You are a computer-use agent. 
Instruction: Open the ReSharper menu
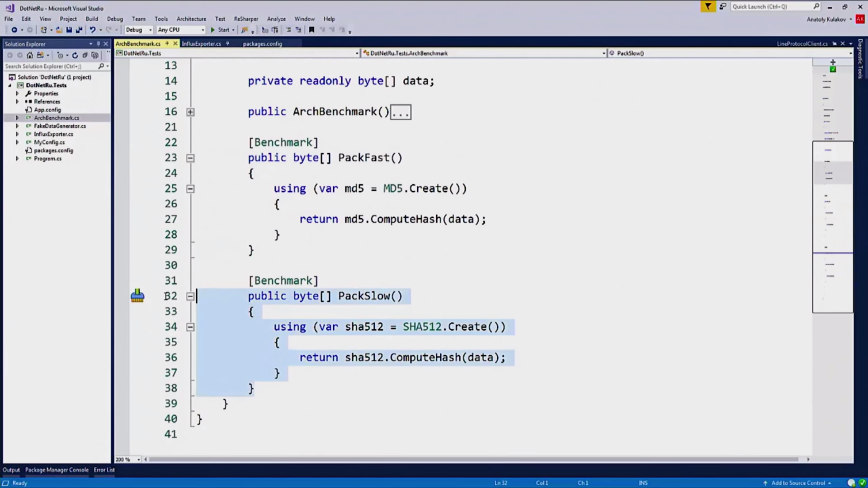246,19
